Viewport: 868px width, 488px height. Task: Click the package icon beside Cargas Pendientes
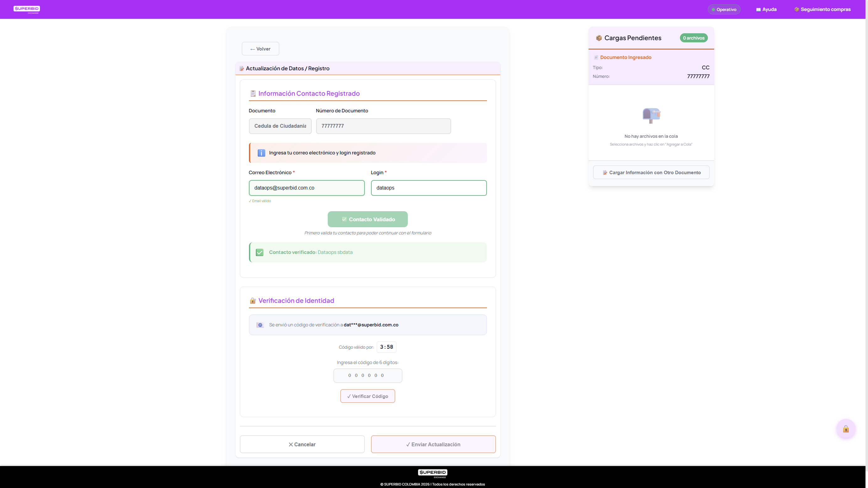click(599, 38)
